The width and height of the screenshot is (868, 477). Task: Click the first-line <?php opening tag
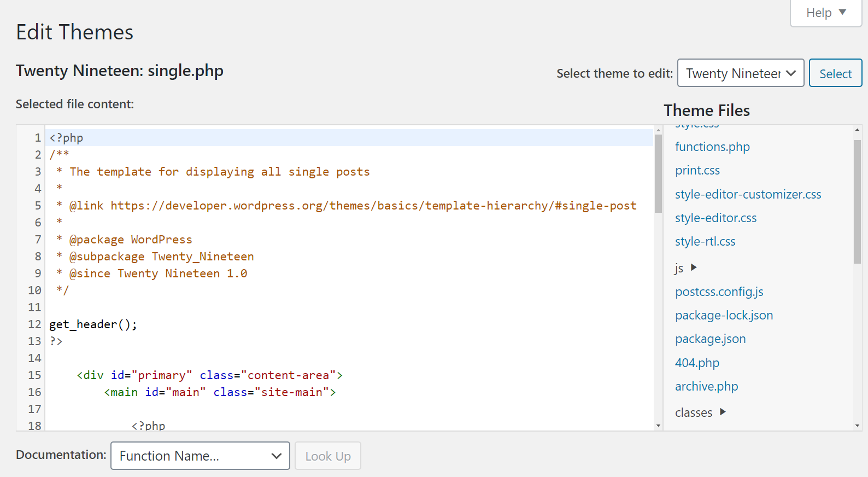(x=66, y=138)
